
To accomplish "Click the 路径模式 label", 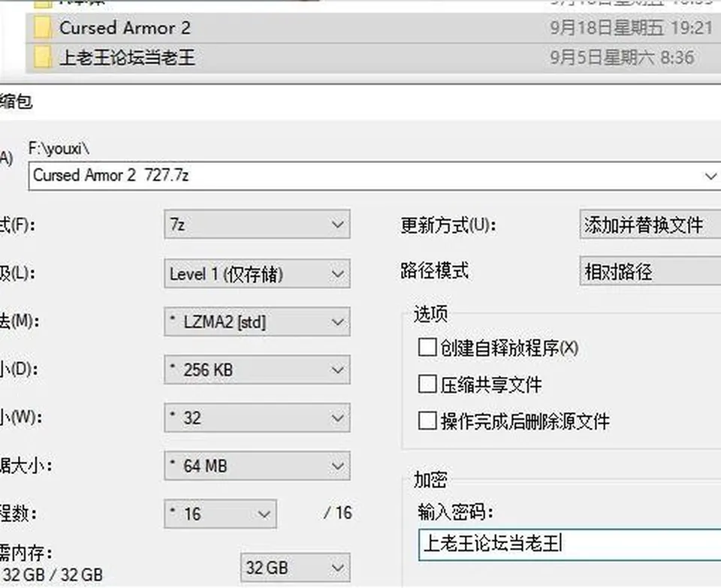I will click(x=435, y=271).
